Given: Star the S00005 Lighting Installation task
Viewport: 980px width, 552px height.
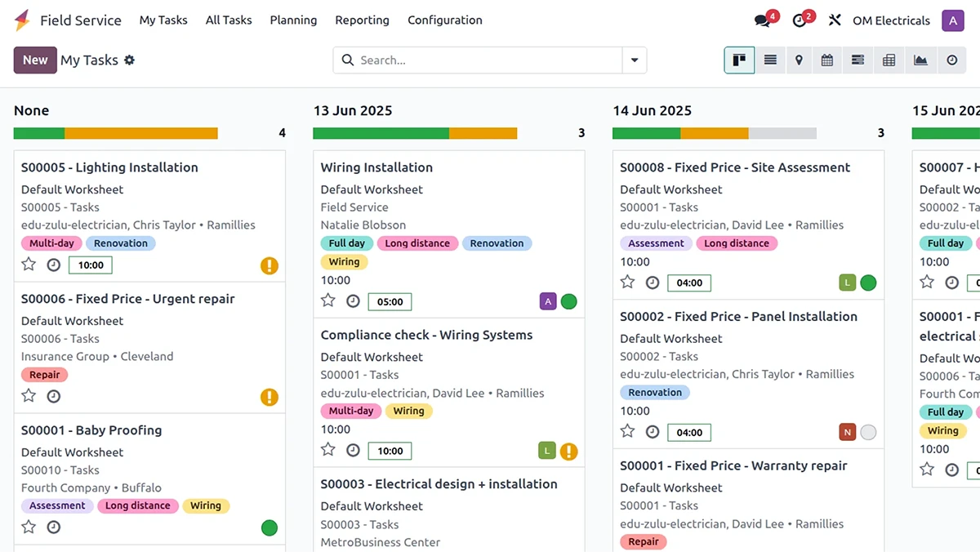Looking at the screenshot, I should (29, 264).
